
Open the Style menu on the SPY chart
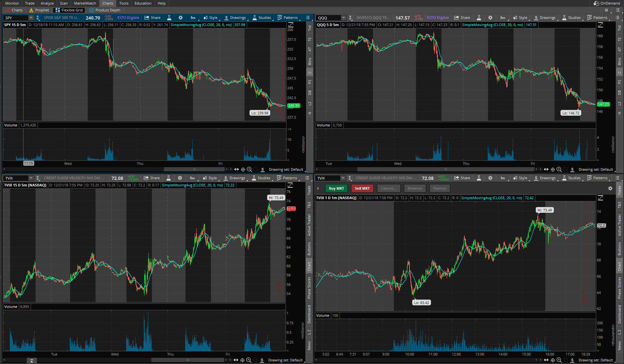(x=210, y=18)
